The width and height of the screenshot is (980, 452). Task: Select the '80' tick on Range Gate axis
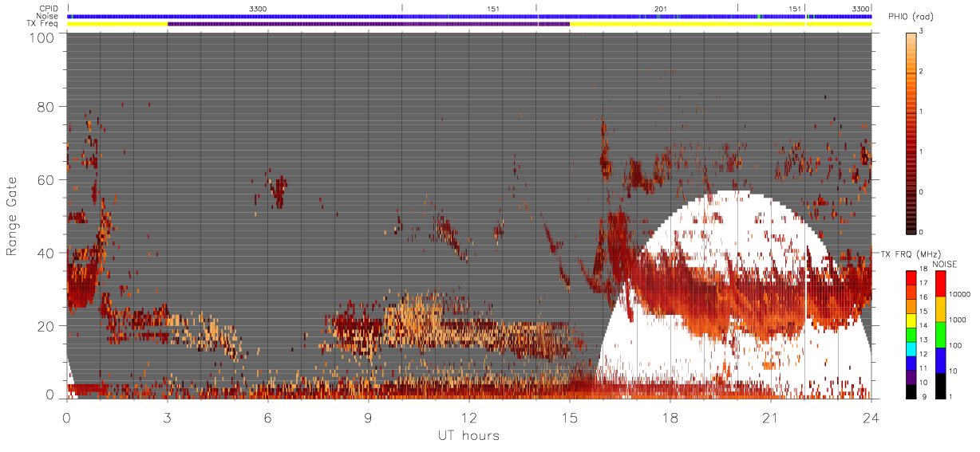coord(46,106)
